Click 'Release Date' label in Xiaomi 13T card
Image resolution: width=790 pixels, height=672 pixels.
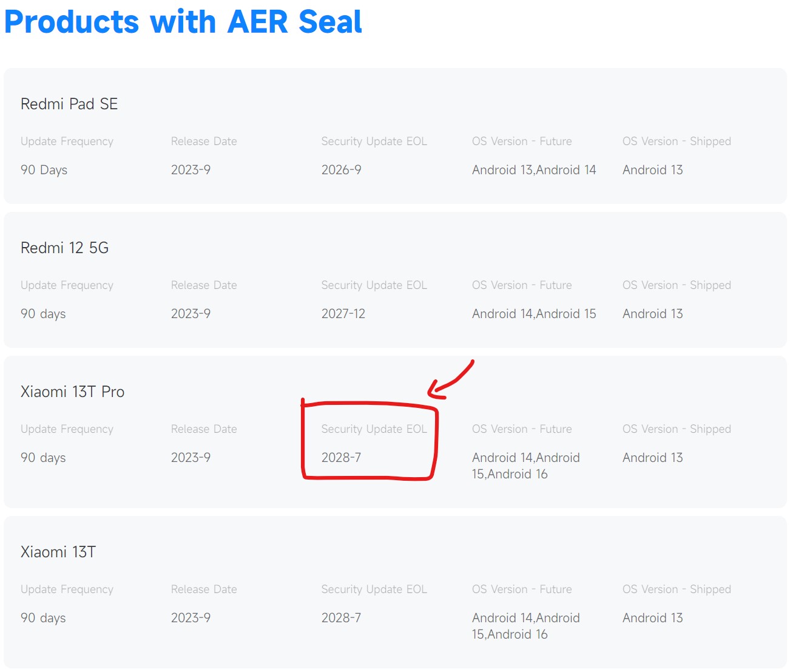(204, 589)
